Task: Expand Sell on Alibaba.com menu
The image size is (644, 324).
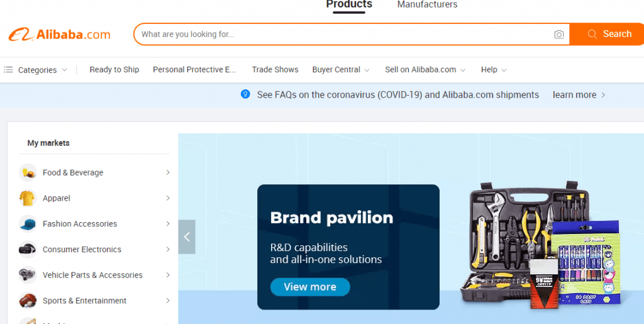Action: tap(425, 70)
